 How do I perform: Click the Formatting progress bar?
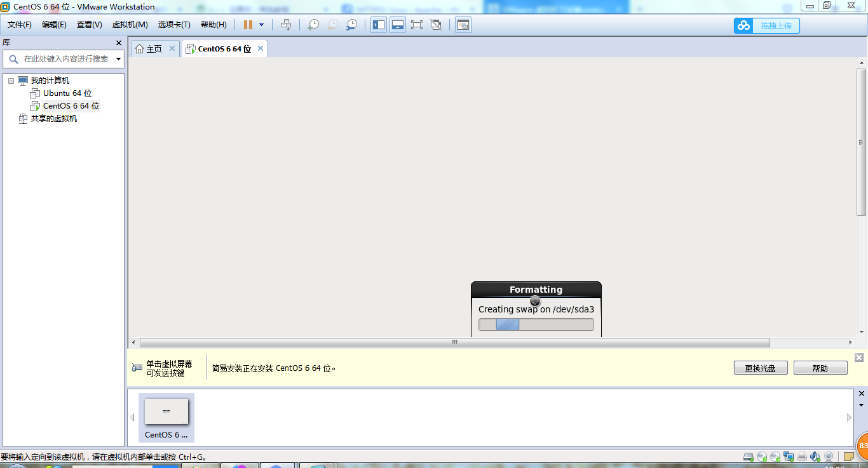536,324
